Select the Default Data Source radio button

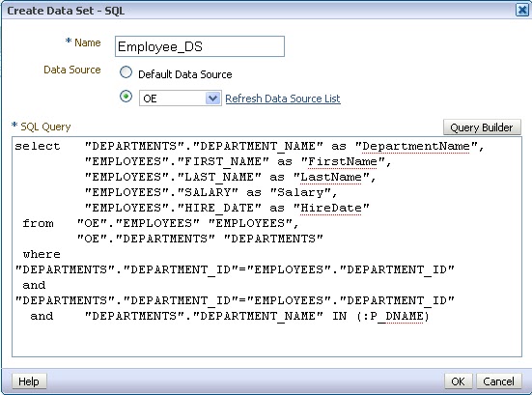click(x=126, y=72)
